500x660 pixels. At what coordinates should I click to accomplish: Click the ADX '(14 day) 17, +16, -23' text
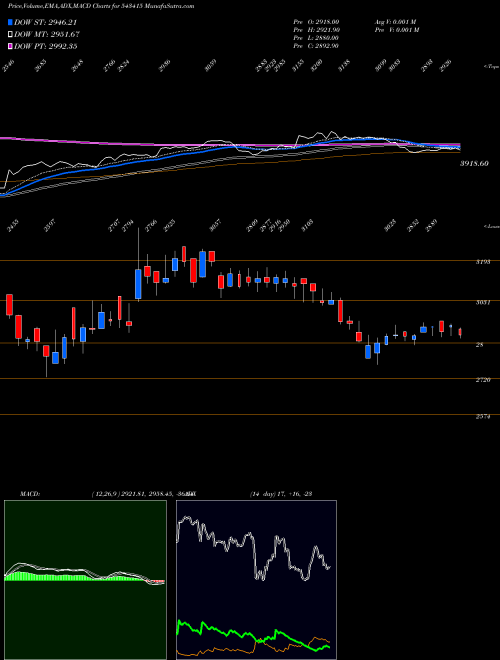[281, 494]
